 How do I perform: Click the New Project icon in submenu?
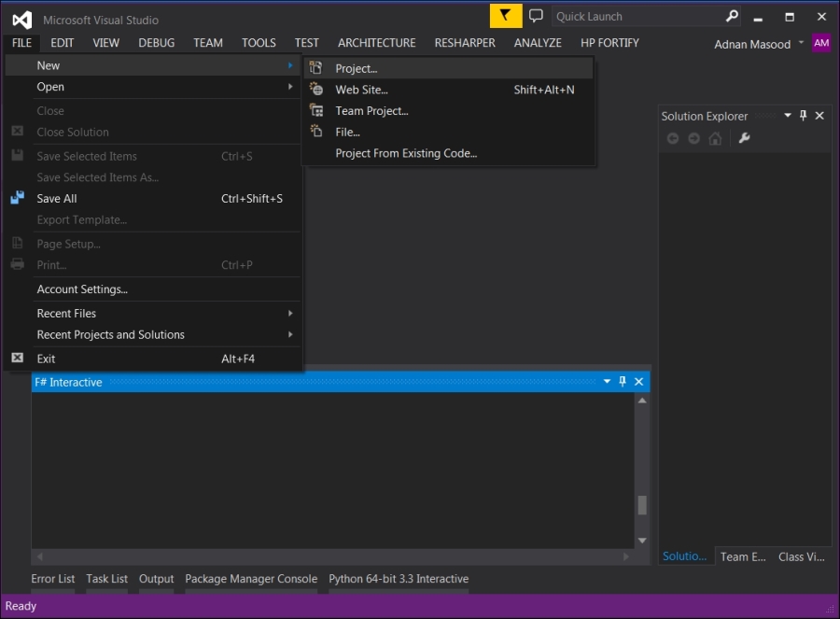(316, 67)
